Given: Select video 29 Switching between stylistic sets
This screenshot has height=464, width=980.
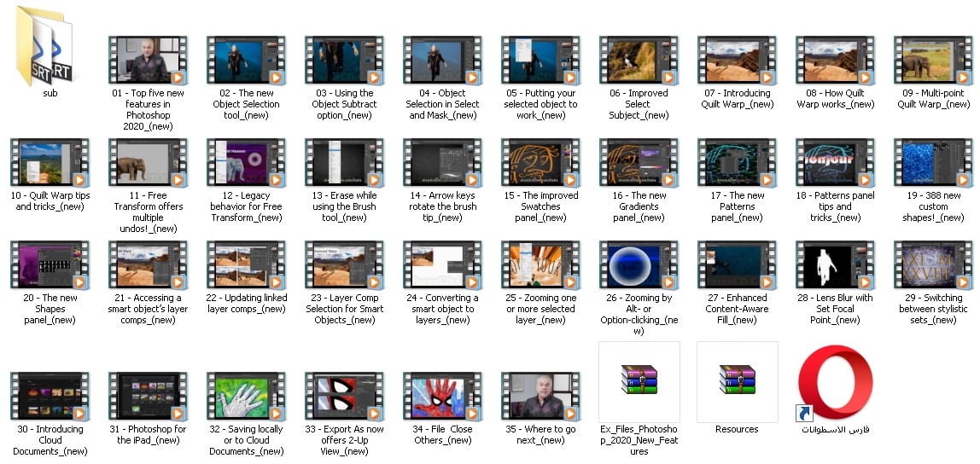Looking at the screenshot, I should (x=933, y=264).
